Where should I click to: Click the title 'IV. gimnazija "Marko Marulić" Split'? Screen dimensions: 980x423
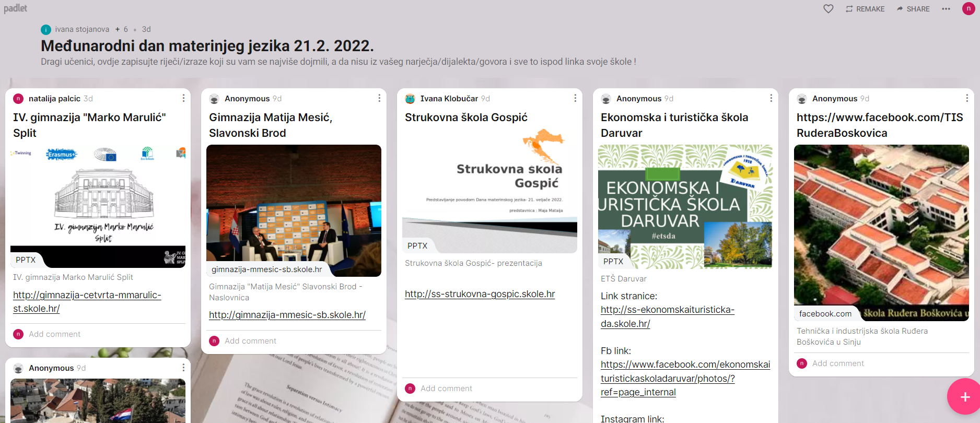[89, 125]
